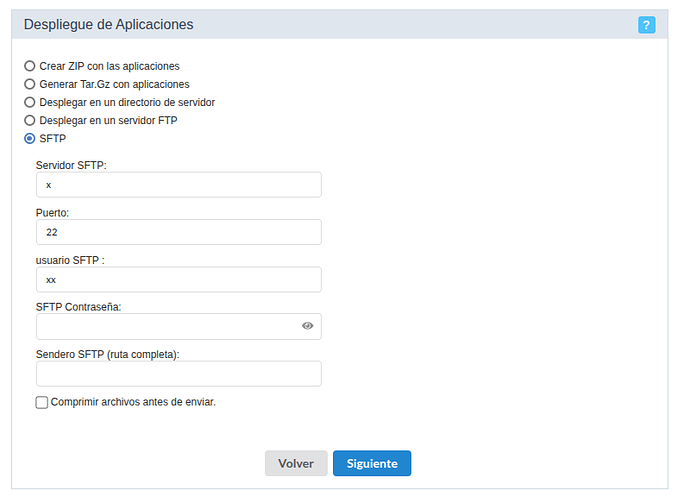Click the 'Puerto:' field label
This screenshot has height=497, width=690.
pos(52,212)
